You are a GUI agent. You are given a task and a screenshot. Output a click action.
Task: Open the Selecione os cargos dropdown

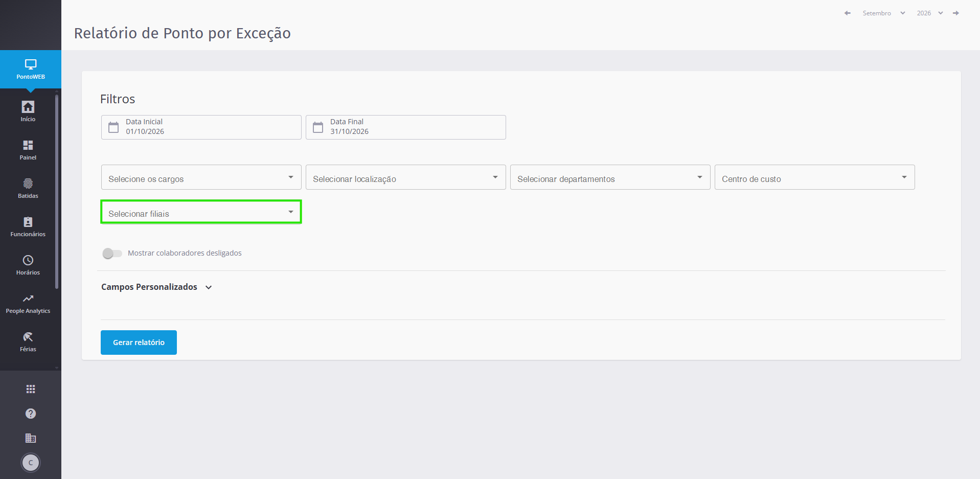(201, 177)
